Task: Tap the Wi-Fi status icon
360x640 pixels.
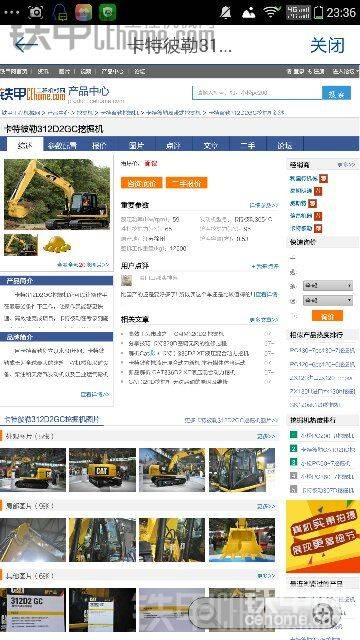Action: (271, 12)
